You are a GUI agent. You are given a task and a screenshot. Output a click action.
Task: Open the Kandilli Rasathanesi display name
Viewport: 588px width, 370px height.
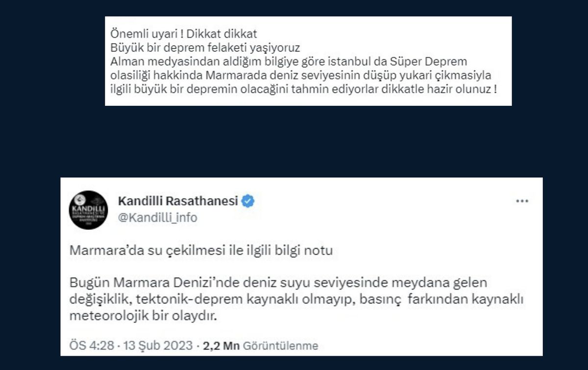(178, 200)
